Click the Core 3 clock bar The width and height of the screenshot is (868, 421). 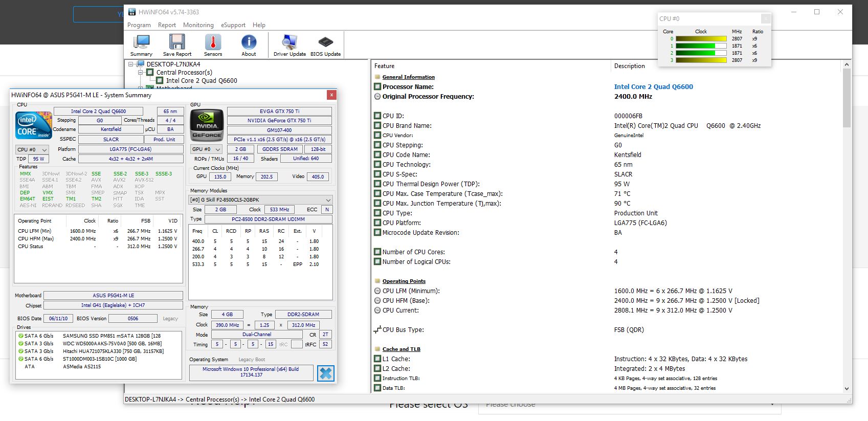click(701, 60)
